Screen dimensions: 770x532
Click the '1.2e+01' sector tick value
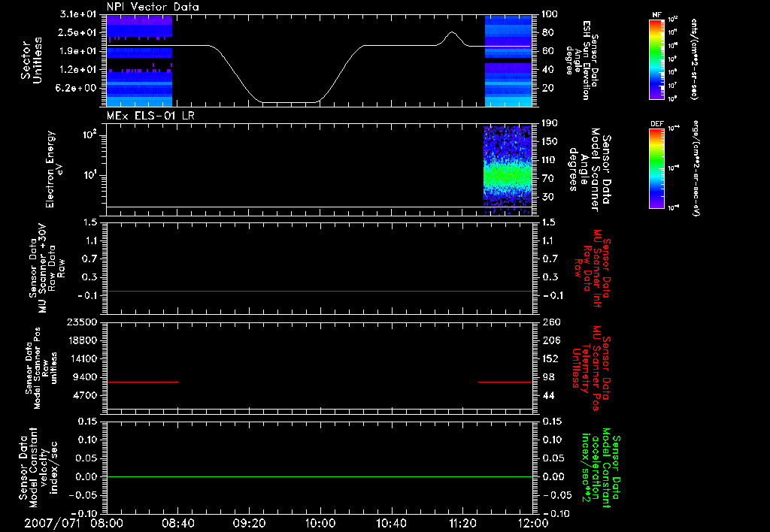[77, 70]
